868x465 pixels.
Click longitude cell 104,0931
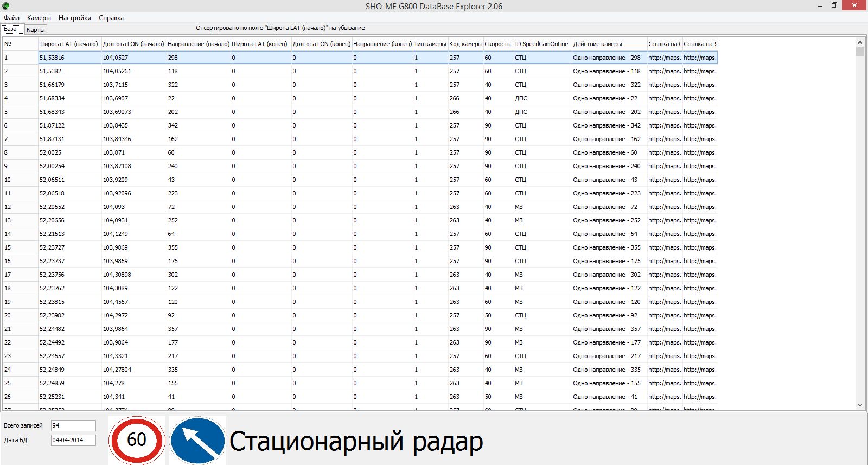pyautogui.click(x=134, y=220)
